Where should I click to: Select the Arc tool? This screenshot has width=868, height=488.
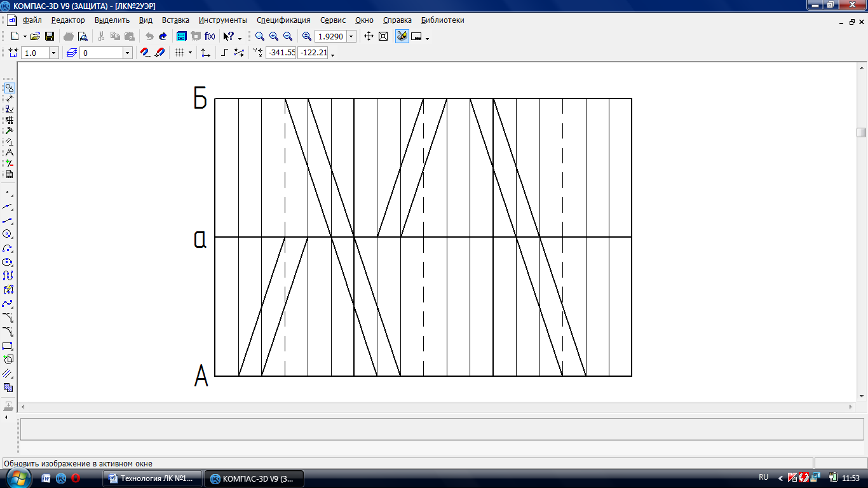click(x=8, y=248)
